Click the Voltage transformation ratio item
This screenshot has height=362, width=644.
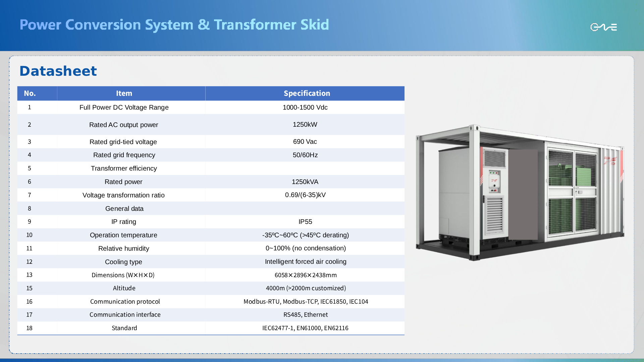click(123, 195)
